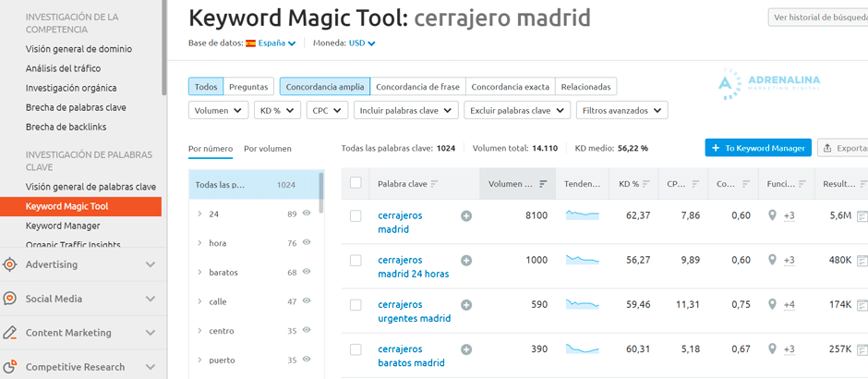Open SERP results icon for 'cerrajeros madrid' row
This screenshot has height=379, width=868.
pos(862,216)
